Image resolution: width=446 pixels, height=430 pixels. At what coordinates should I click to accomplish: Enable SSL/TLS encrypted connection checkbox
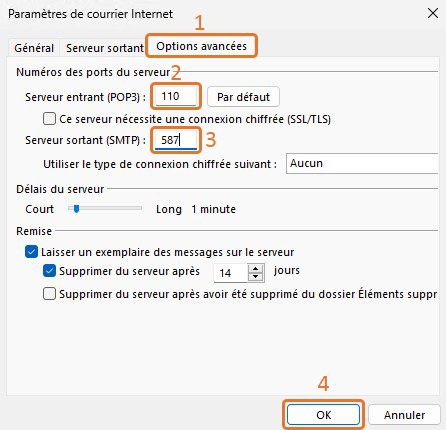[x=49, y=119]
